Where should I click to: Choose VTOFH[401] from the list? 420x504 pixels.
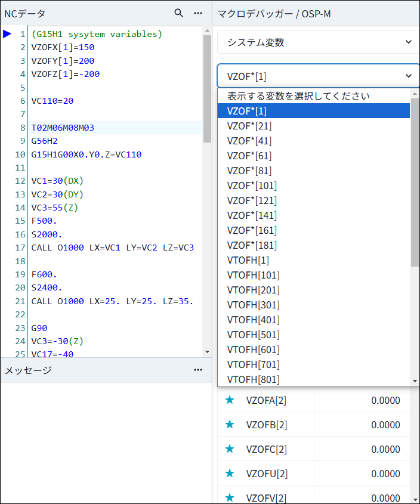tap(314, 320)
